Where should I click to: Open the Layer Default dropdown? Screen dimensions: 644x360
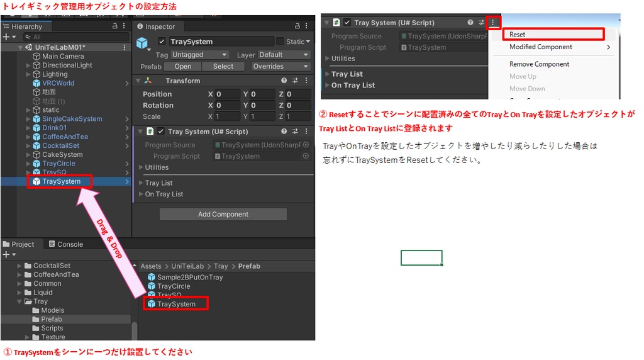point(284,55)
